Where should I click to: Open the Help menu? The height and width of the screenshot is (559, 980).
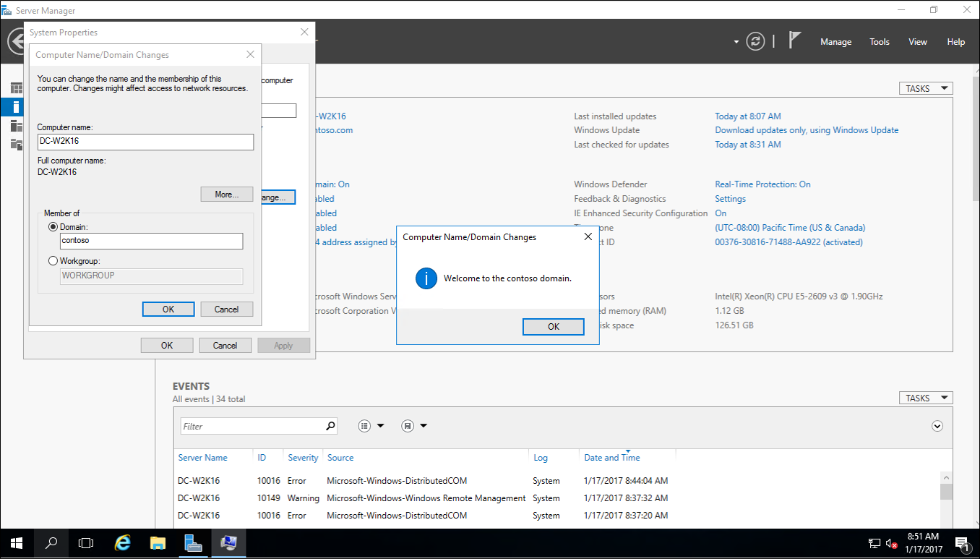pyautogui.click(x=956, y=42)
